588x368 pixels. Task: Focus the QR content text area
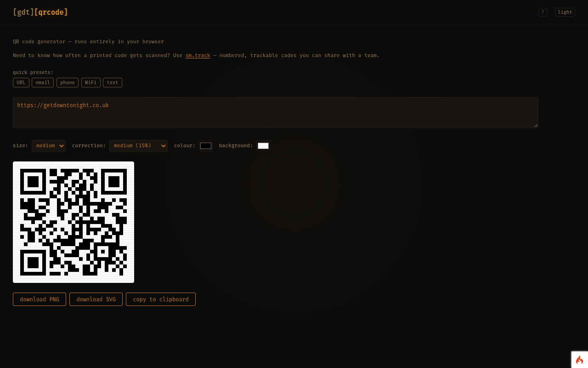pyautogui.click(x=276, y=112)
